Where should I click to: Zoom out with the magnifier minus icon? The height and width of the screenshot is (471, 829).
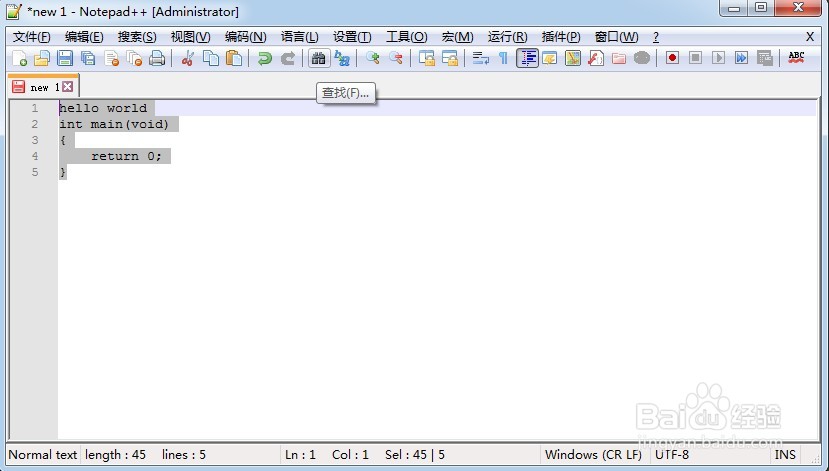396,58
